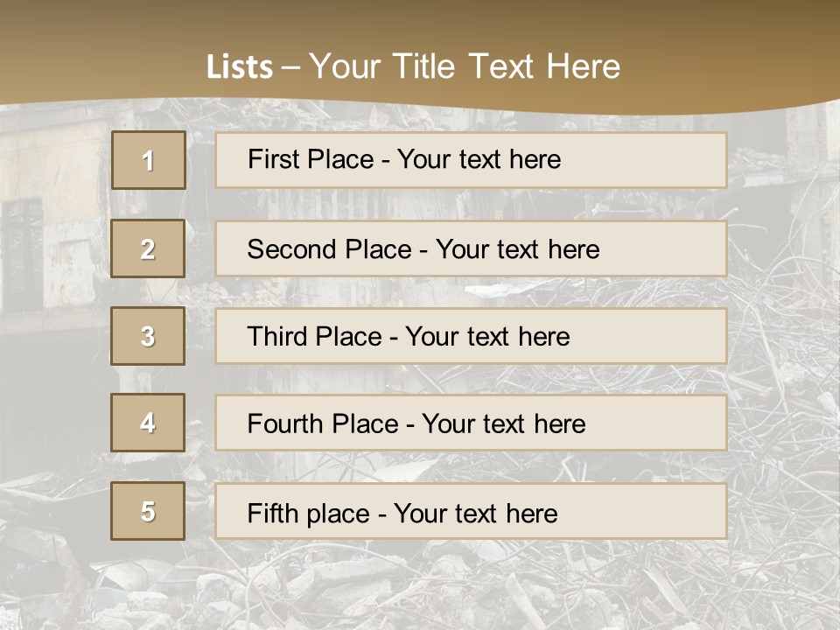Viewport: 840px width, 630px height.
Task: Select the Second Place text bar
Action: coord(471,248)
